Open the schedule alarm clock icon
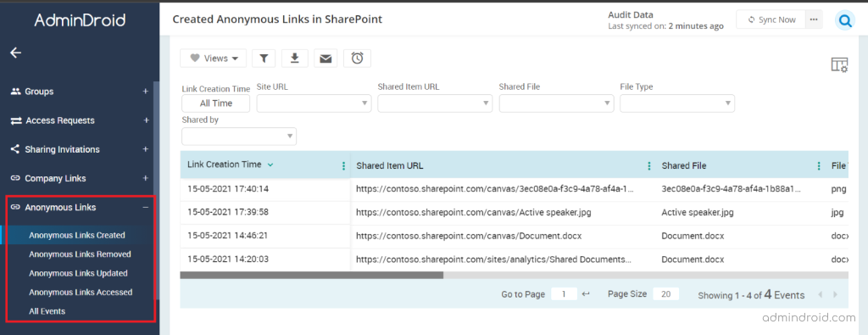 357,59
